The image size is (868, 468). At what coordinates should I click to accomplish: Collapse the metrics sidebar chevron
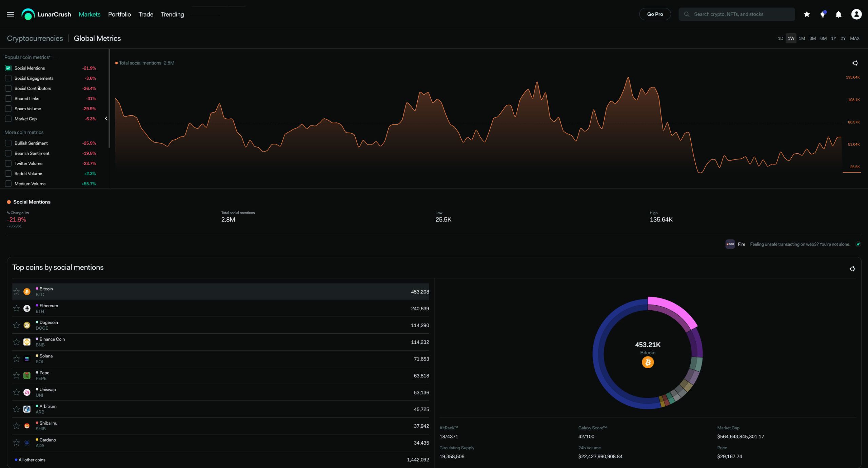click(x=106, y=118)
